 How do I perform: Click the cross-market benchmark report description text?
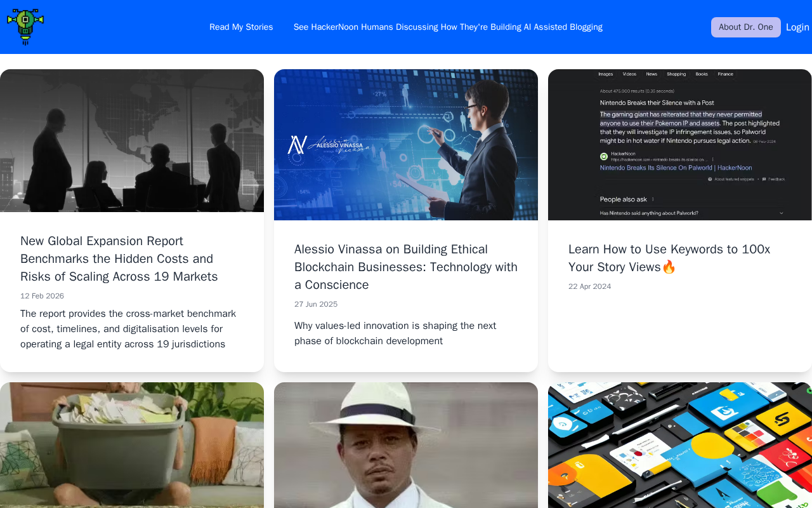[128, 329]
